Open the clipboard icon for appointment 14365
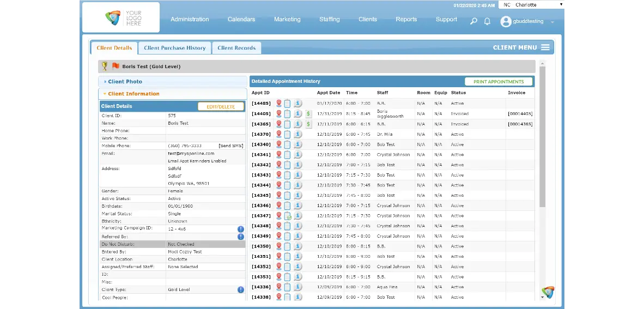The image size is (644, 309). (288, 124)
